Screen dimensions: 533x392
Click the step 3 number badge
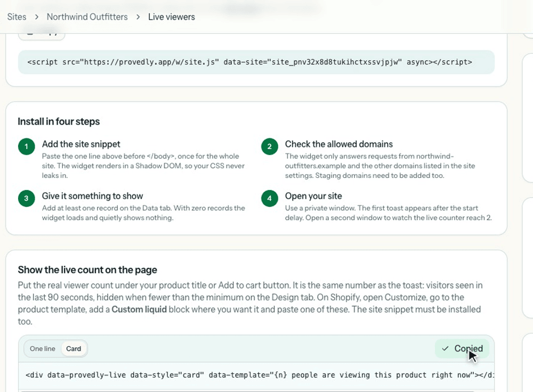[27, 198]
